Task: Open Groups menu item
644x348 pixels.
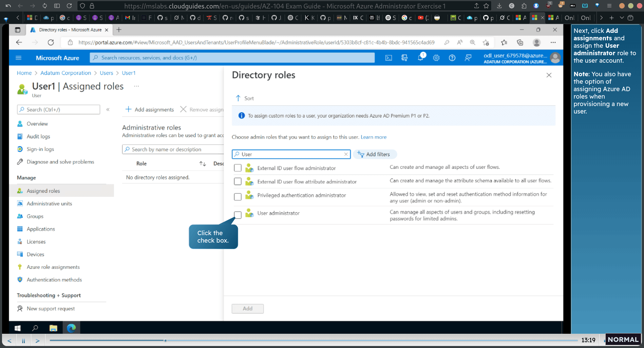Action: (x=35, y=216)
